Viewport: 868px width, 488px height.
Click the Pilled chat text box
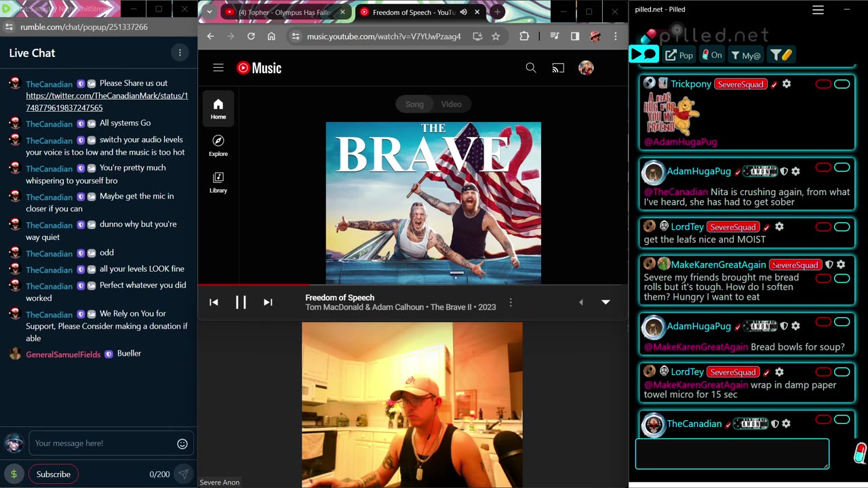732,453
